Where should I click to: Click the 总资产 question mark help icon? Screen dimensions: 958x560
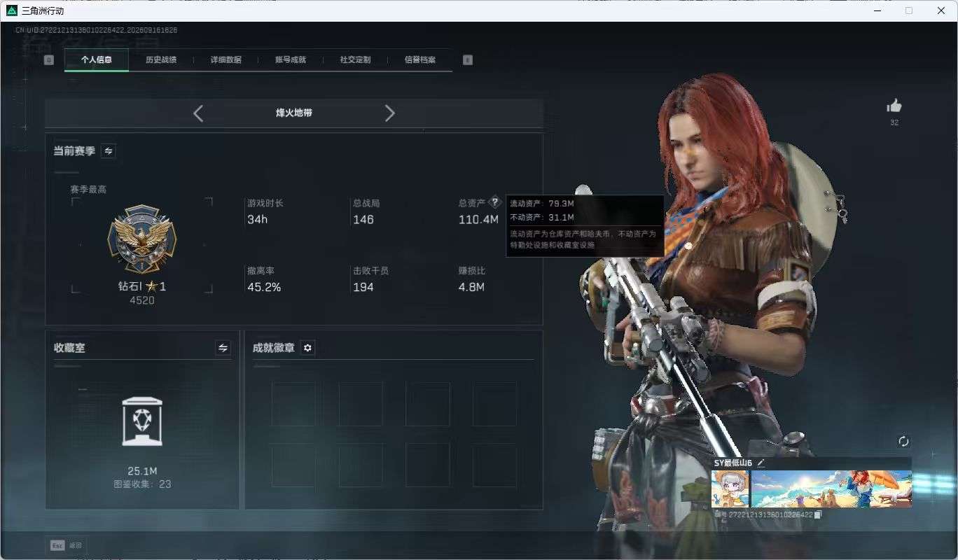(x=495, y=202)
